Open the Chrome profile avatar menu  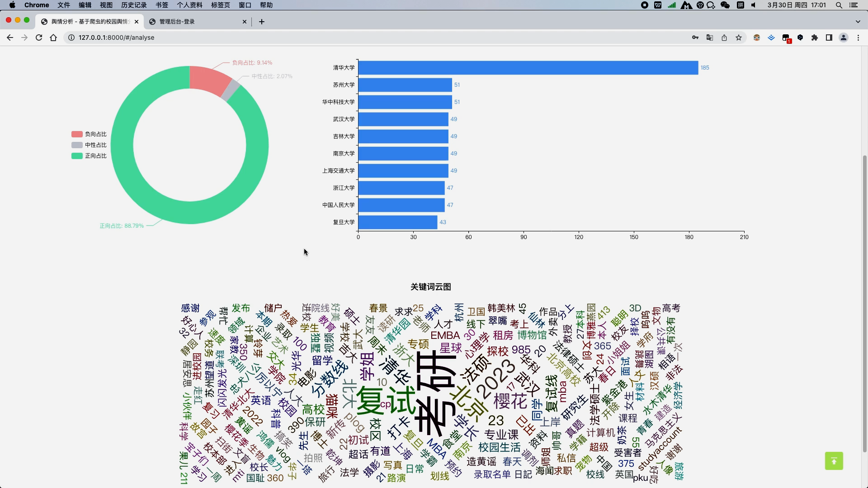(x=844, y=38)
